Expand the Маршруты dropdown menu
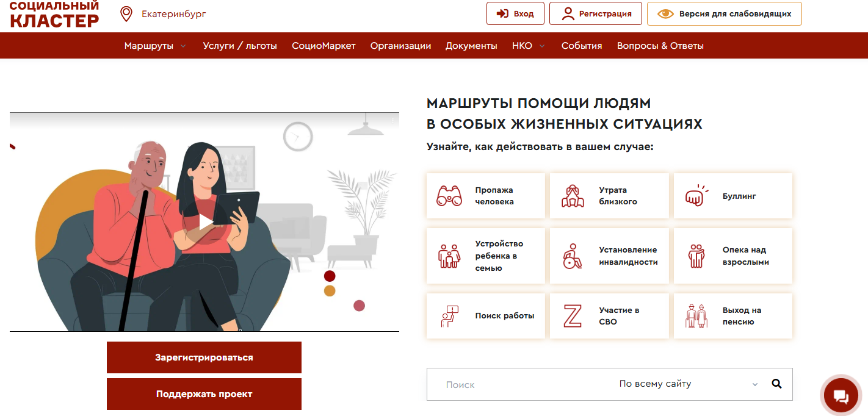Screen dimensions: 868x416 155,46
